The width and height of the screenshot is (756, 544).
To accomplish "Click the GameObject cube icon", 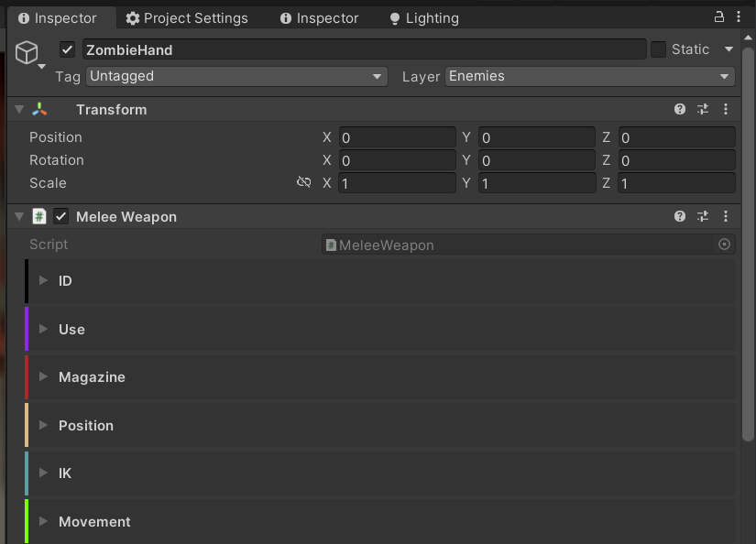I will [26, 52].
